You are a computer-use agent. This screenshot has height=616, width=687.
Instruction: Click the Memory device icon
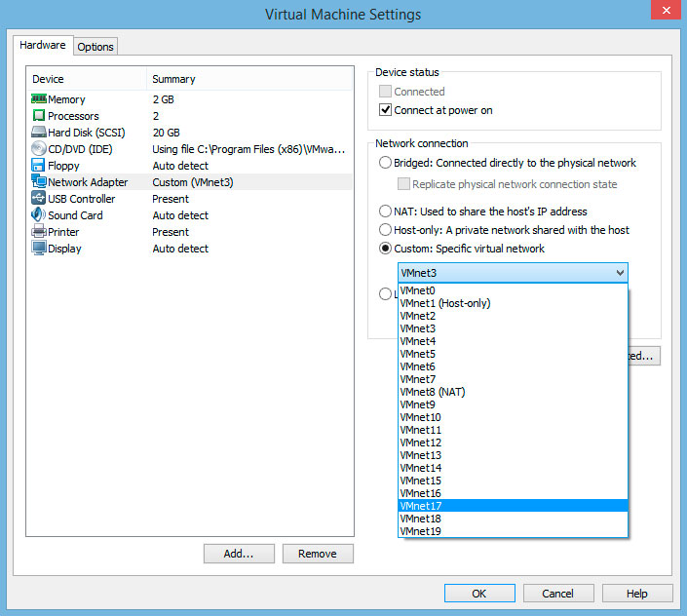(x=39, y=99)
